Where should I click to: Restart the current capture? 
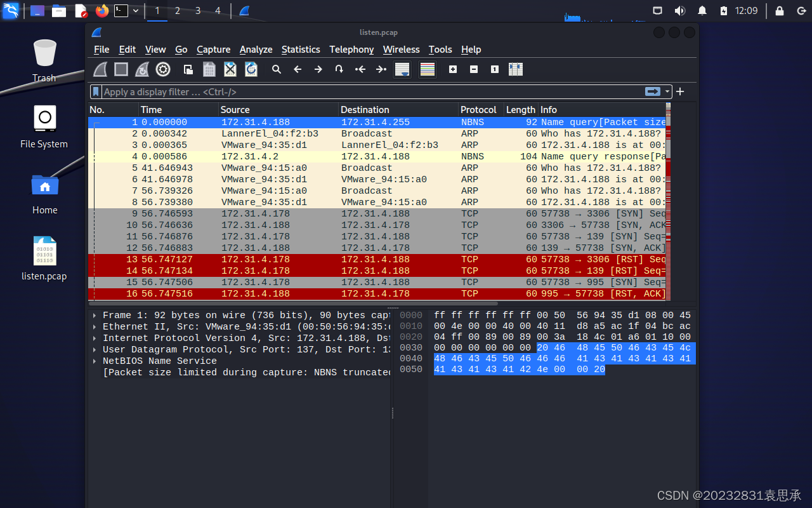click(142, 69)
